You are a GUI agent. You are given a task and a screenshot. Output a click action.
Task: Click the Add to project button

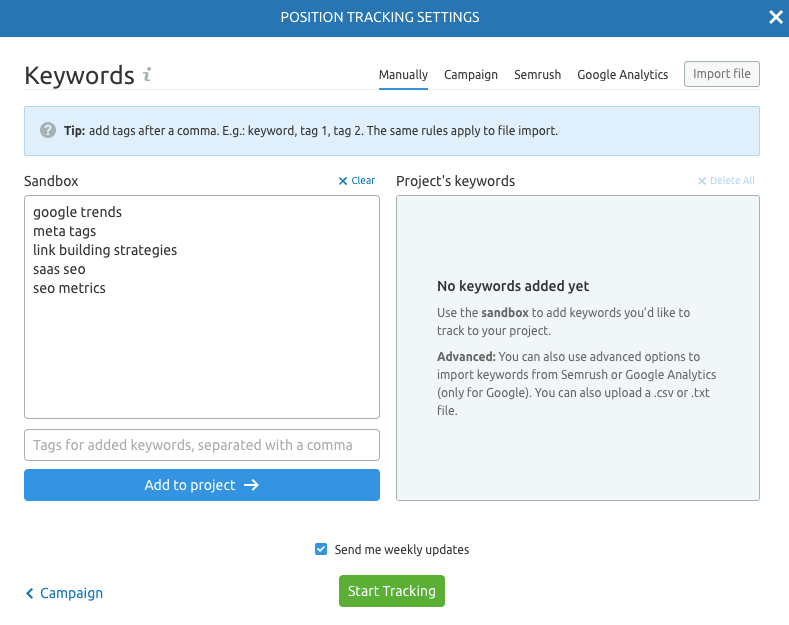pyautogui.click(x=202, y=485)
